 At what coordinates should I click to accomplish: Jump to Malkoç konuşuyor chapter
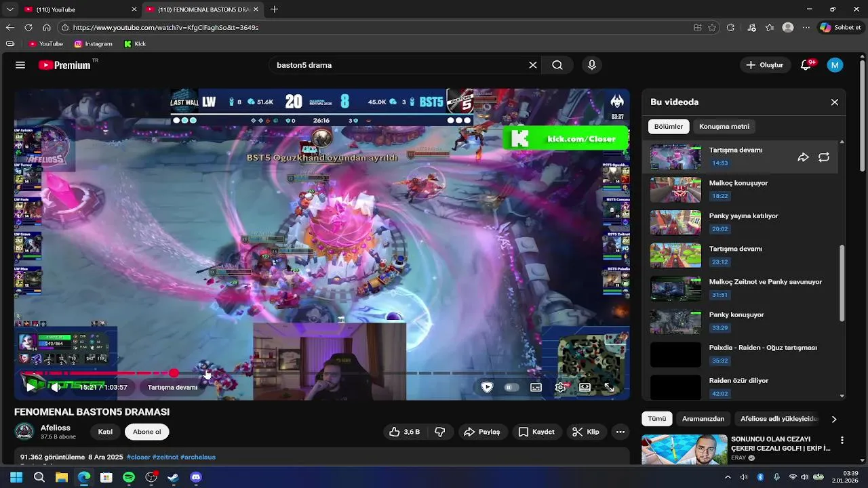740,190
